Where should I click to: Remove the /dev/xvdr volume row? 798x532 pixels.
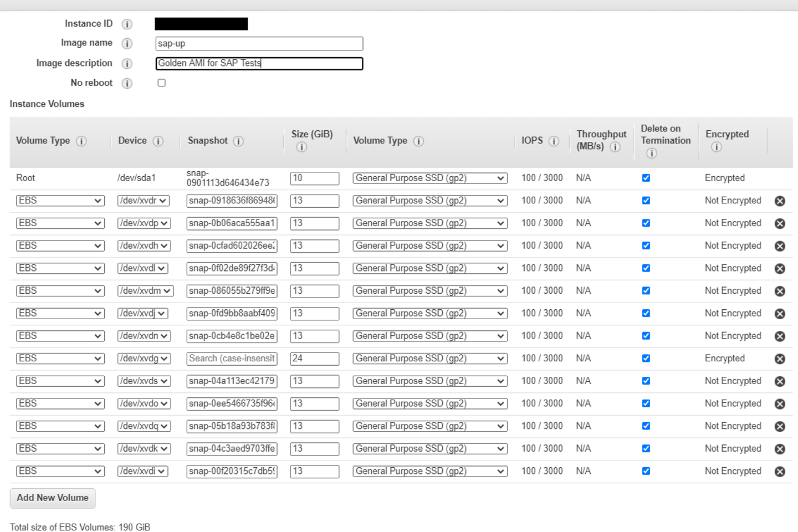(x=780, y=201)
